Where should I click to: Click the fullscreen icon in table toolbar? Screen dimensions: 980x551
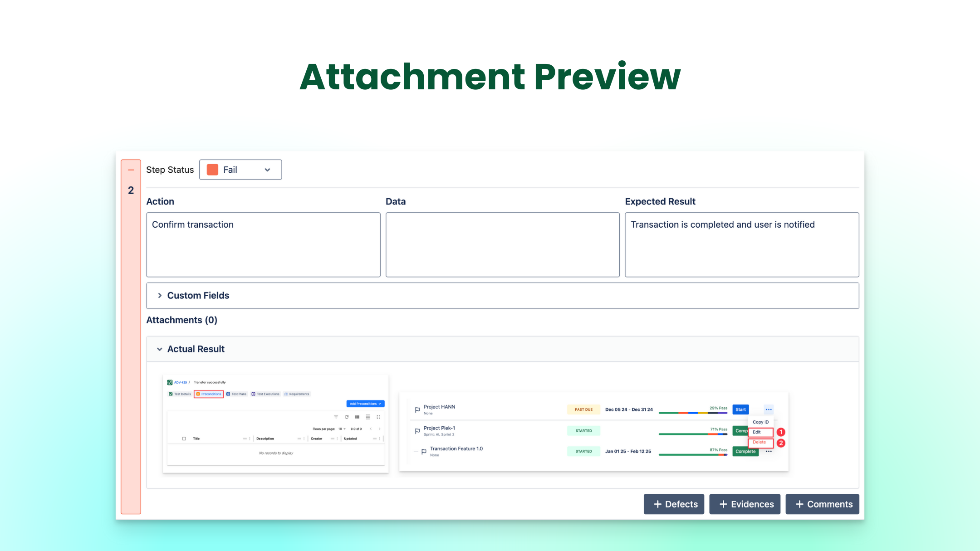[378, 417]
